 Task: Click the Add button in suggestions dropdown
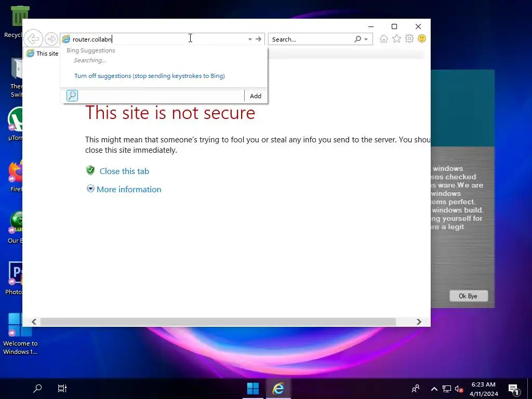tap(256, 96)
